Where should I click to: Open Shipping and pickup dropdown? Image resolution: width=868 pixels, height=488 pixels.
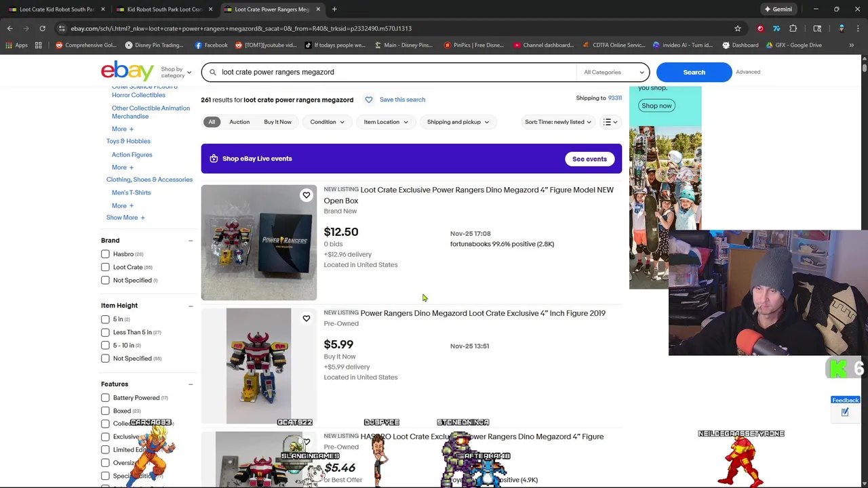[458, 122]
